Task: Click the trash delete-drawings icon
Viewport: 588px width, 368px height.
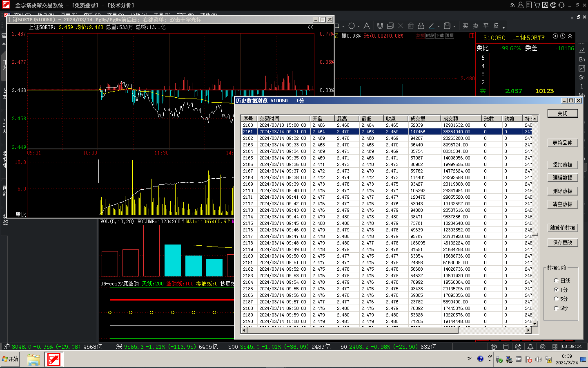Action: (x=411, y=26)
